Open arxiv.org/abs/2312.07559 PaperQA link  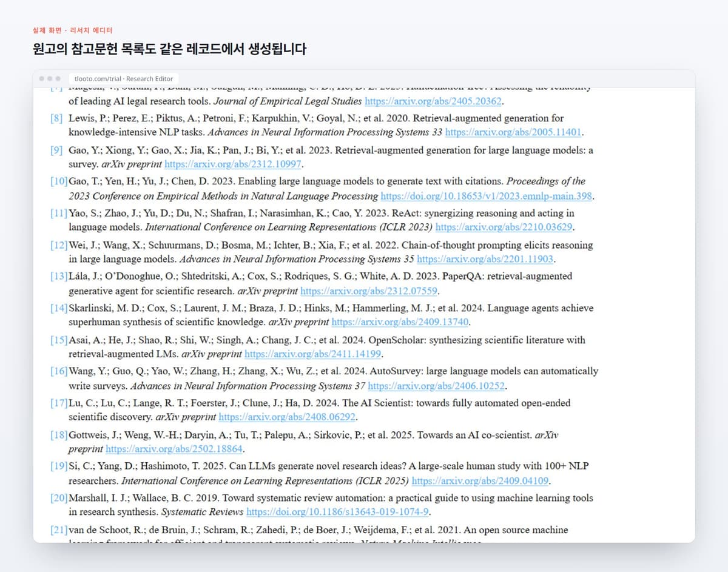tap(369, 291)
